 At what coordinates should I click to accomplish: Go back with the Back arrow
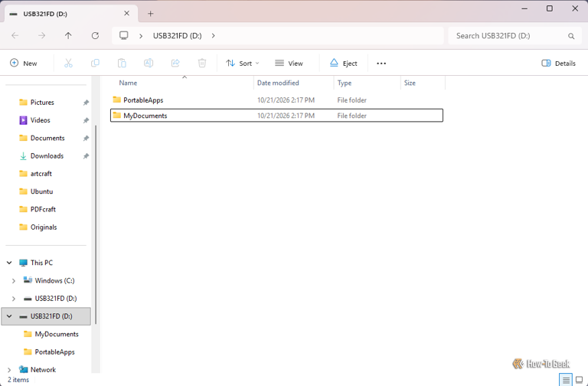pyautogui.click(x=15, y=36)
